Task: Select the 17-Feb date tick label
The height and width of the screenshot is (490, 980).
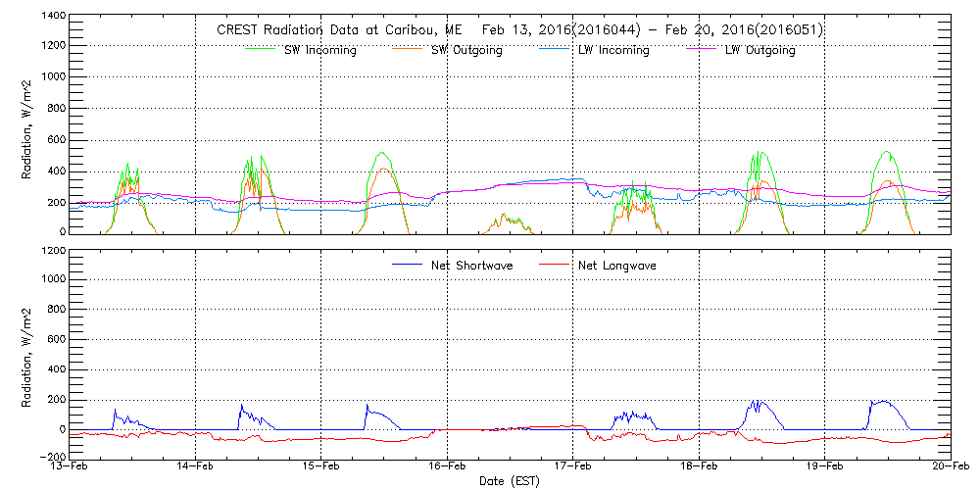Action: pyautogui.click(x=573, y=467)
